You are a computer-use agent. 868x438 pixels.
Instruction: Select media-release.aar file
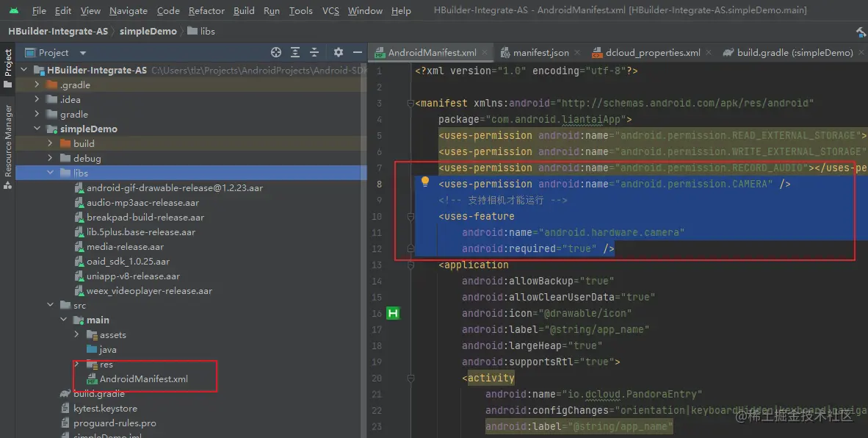(x=119, y=246)
